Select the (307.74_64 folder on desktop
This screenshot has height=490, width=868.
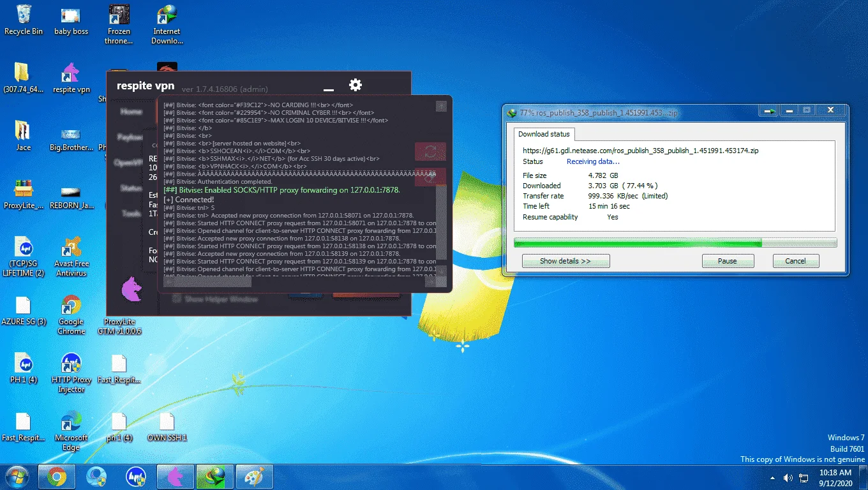click(23, 78)
